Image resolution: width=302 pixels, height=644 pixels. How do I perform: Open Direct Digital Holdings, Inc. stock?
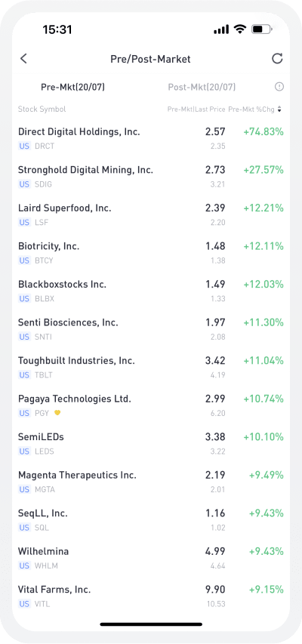coord(151,138)
